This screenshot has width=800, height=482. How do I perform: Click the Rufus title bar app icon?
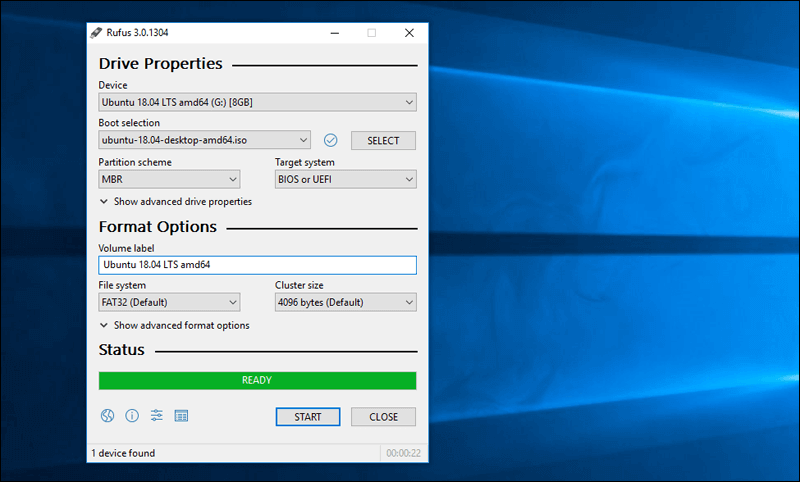(96, 33)
